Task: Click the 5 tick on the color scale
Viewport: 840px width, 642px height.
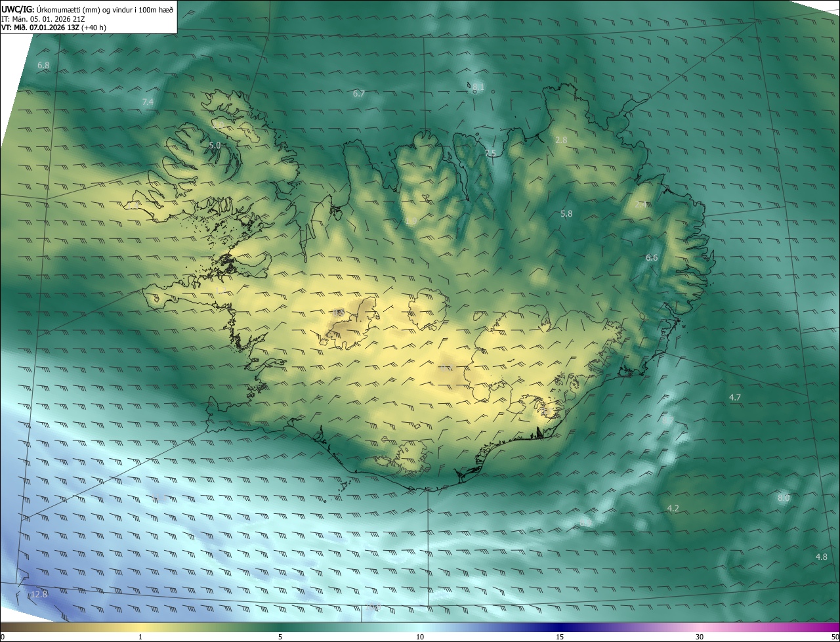Action: 280,637
